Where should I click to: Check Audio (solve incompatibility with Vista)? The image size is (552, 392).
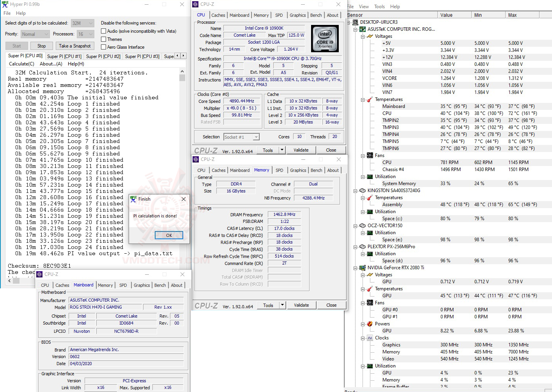coord(103,31)
